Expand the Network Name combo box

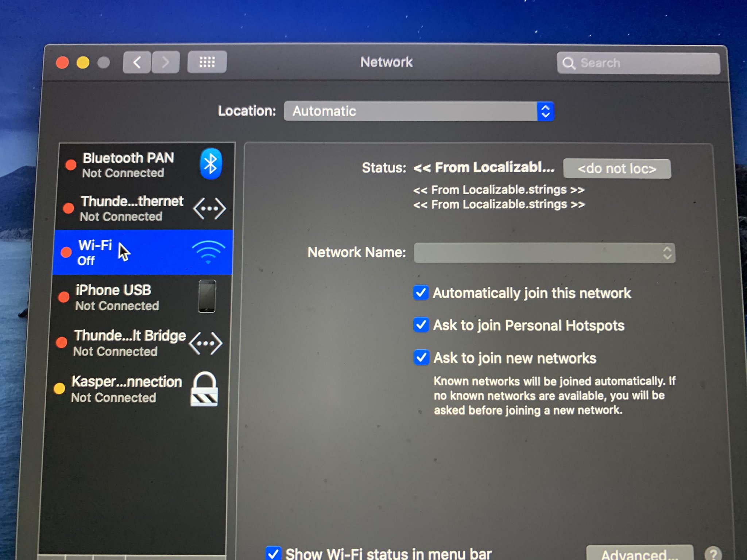point(667,253)
